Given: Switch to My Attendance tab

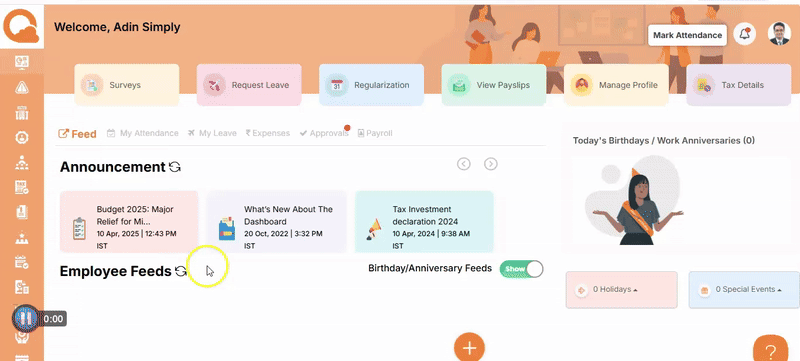Looking at the screenshot, I should tap(143, 133).
